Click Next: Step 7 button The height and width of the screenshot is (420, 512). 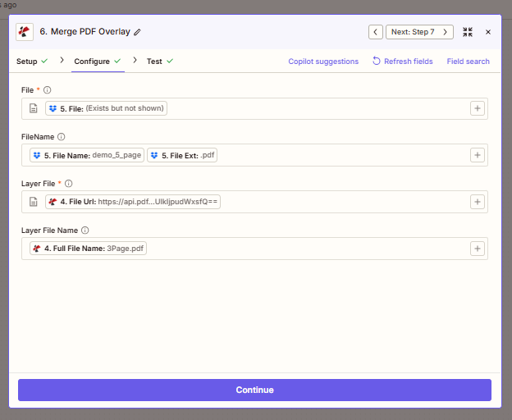pyautogui.click(x=419, y=32)
